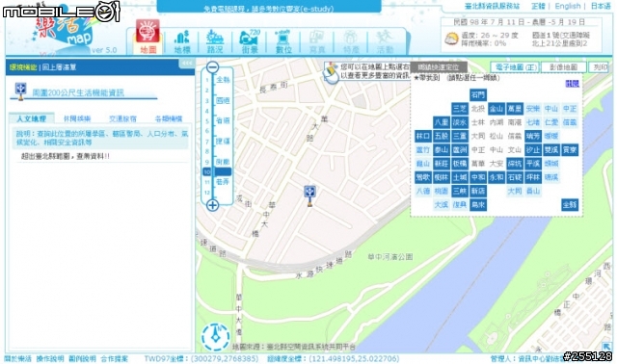Jump to 金山 township

click(x=496, y=109)
